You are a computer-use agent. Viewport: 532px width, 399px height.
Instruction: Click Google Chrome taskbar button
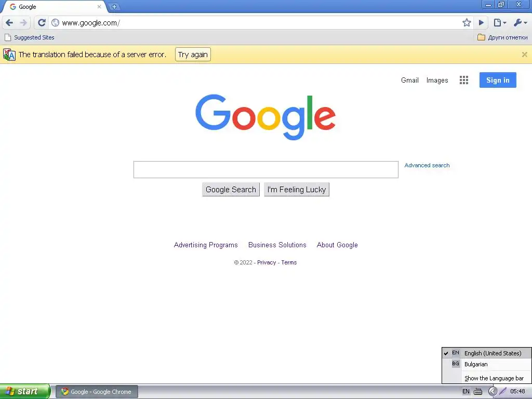coord(97,392)
